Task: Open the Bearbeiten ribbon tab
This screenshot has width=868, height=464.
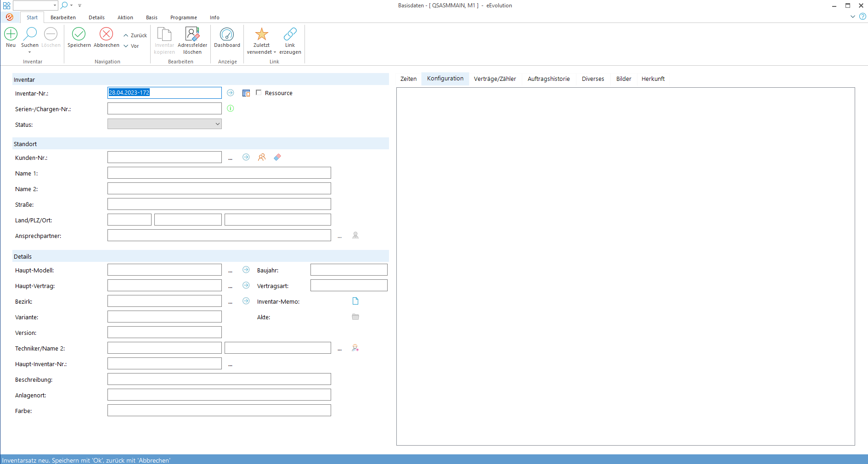Action: pos(63,17)
